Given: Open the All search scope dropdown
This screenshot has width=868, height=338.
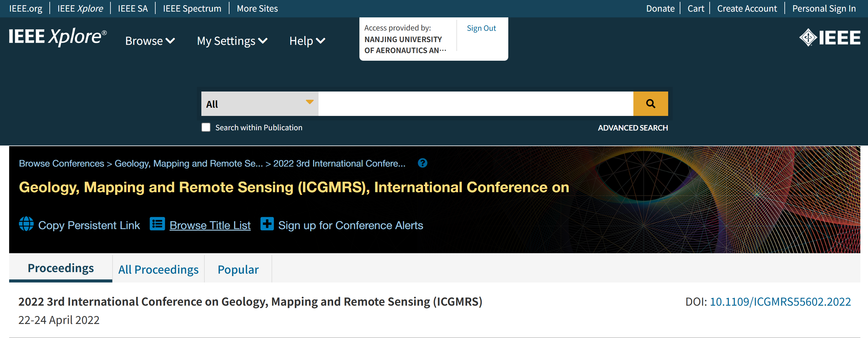Looking at the screenshot, I should (260, 103).
